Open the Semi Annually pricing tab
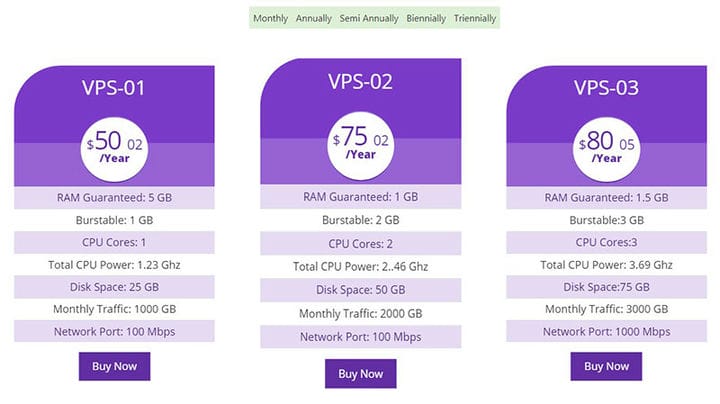720x404 pixels. [369, 18]
